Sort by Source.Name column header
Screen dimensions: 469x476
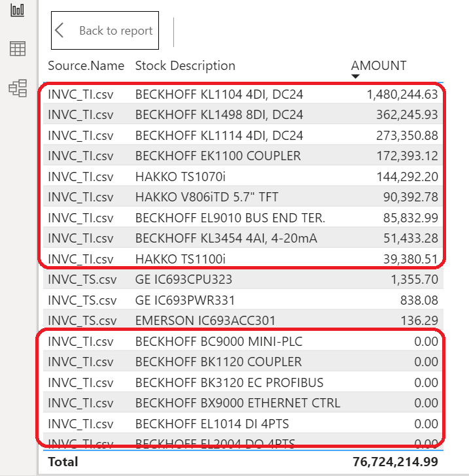pos(86,65)
